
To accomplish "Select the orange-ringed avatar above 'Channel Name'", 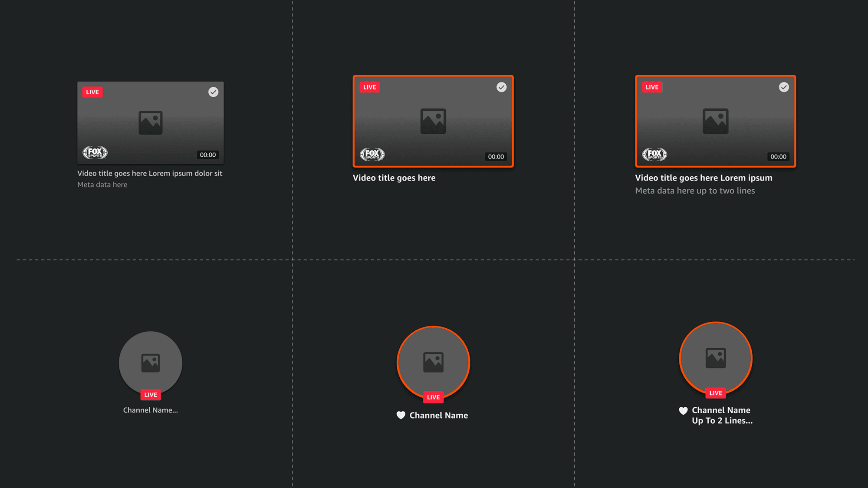I will click(x=433, y=362).
